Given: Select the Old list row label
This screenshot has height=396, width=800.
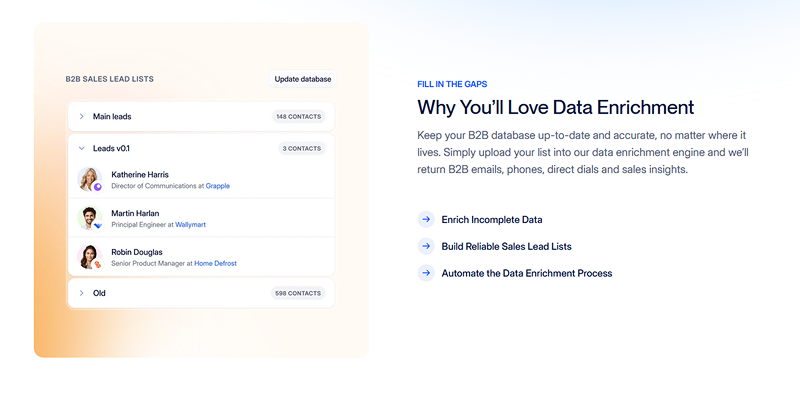Looking at the screenshot, I should point(99,293).
